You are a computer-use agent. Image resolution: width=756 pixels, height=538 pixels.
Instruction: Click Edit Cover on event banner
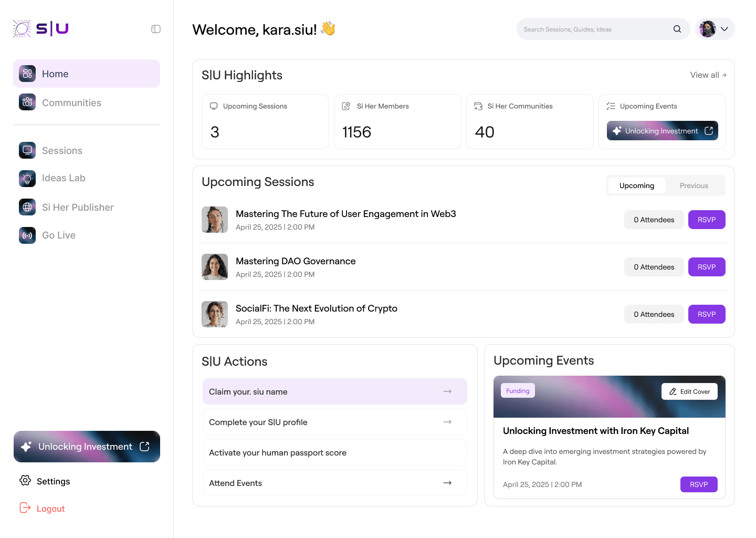point(689,391)
